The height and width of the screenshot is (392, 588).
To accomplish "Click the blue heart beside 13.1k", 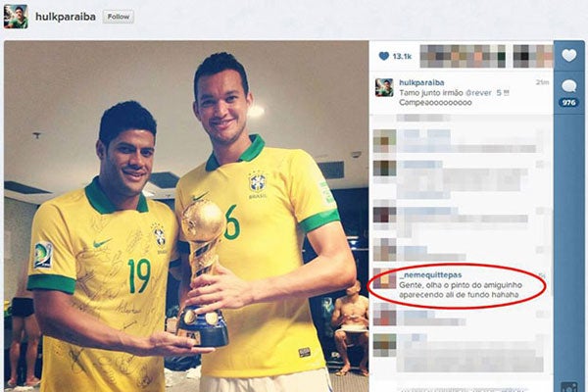I will [x=384, y=56].
